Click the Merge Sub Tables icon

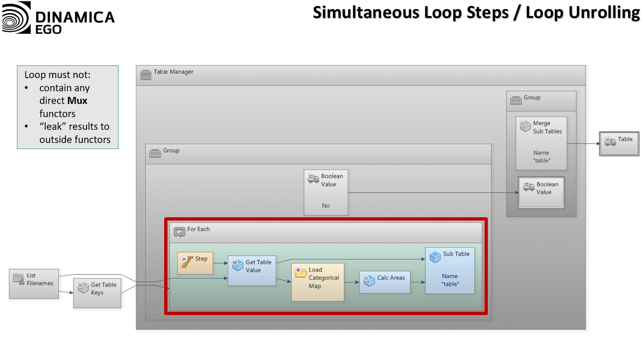point(525,126)
